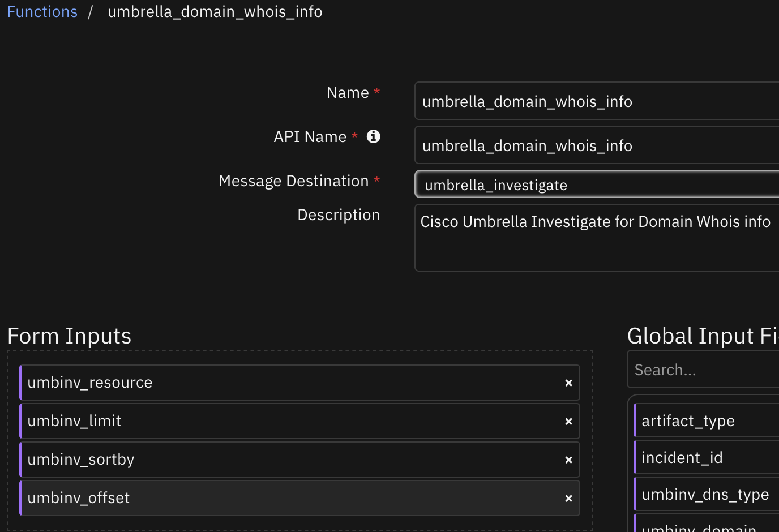
Task: Click the API Name info icon
Action: [374, 136]
